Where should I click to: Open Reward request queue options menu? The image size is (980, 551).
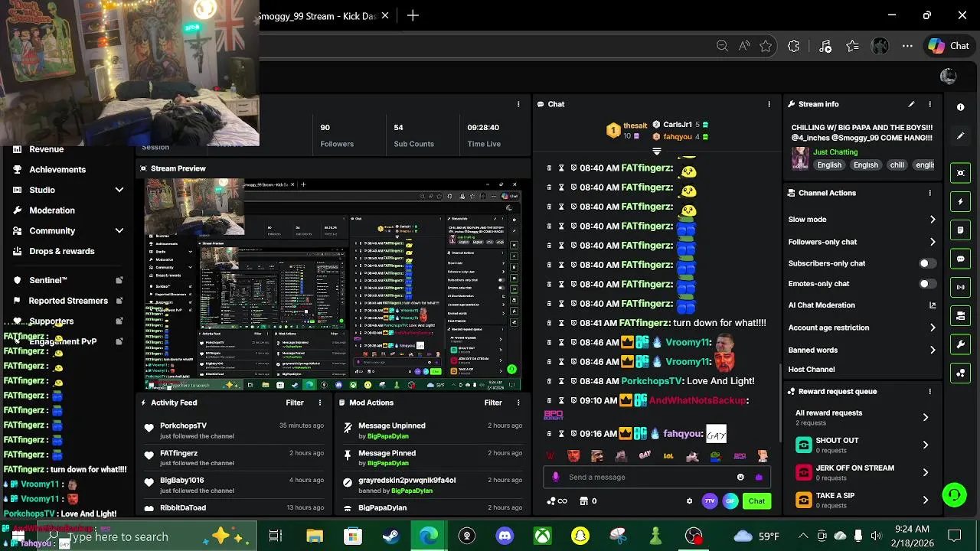click(x=929, y=391)
